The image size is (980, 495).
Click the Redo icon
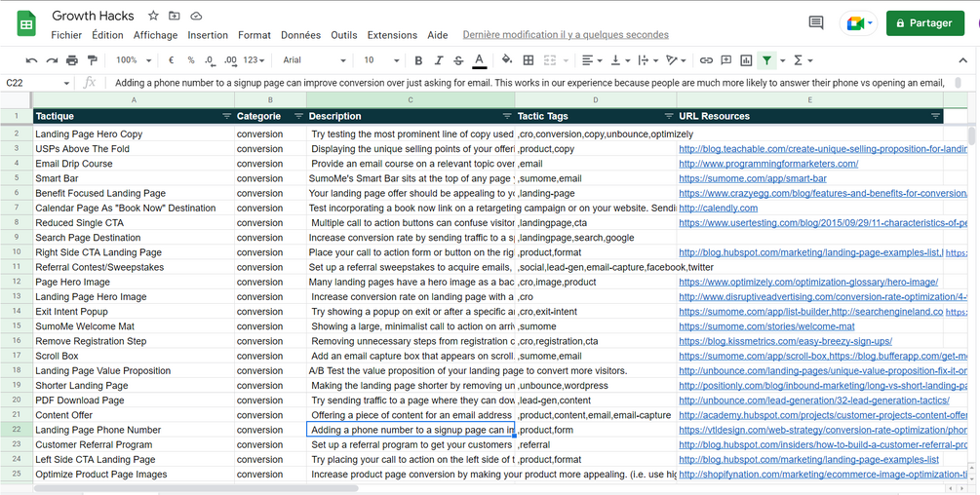(52, 60)
